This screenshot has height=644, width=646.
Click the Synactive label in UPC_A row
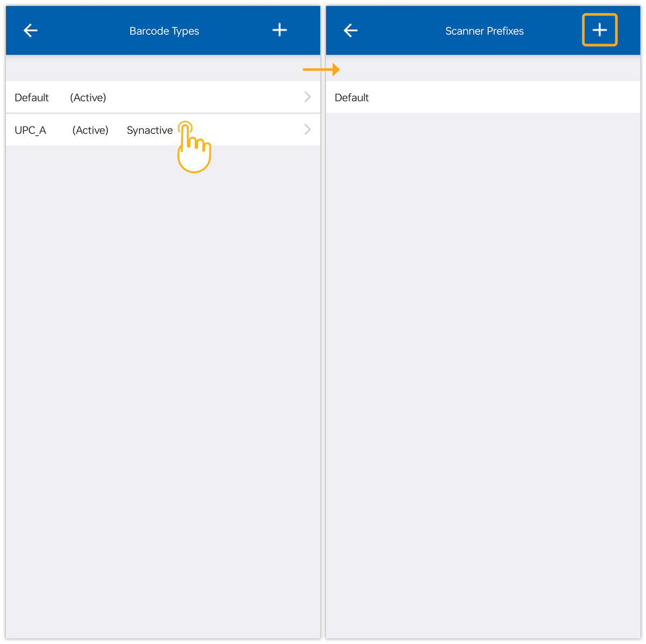[150, 130]
